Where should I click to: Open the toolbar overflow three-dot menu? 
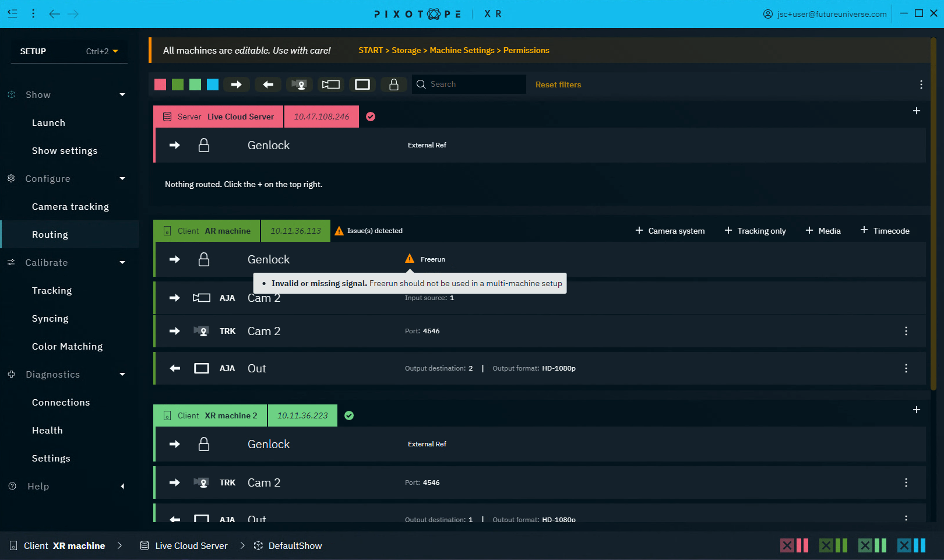(x=921, y=84)
